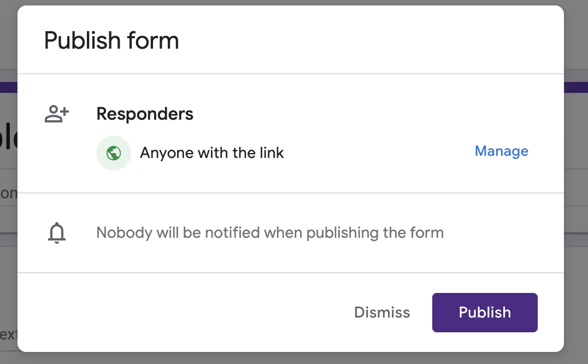588x364 pixels.
Task: Click the green globe icon
Action: (114, 153)
